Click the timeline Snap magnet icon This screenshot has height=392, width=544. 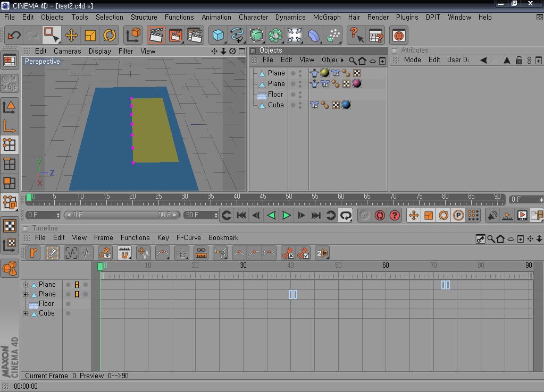124,253
